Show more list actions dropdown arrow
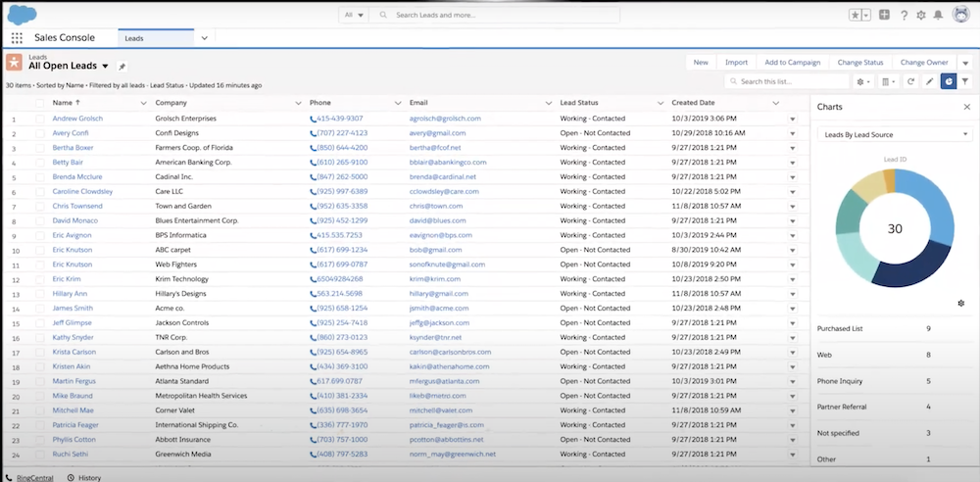Screen dimensions: 980x482 [x=965, y=63]
